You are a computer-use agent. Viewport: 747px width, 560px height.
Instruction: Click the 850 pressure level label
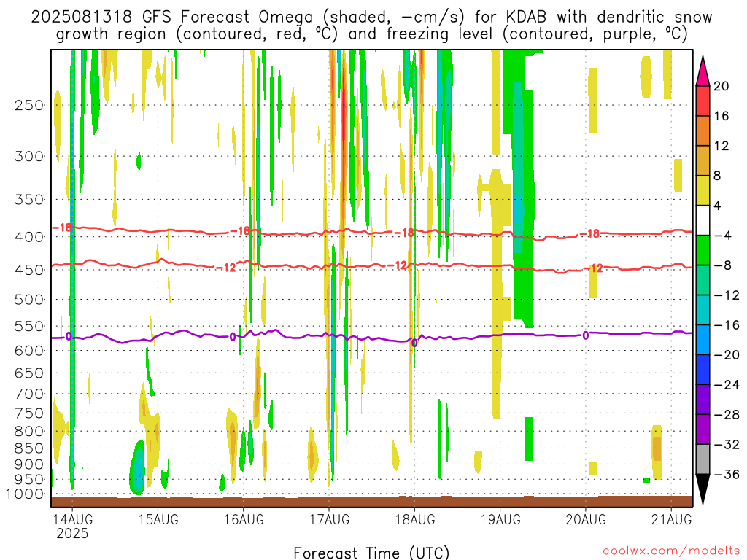click(x=29, y=448)
